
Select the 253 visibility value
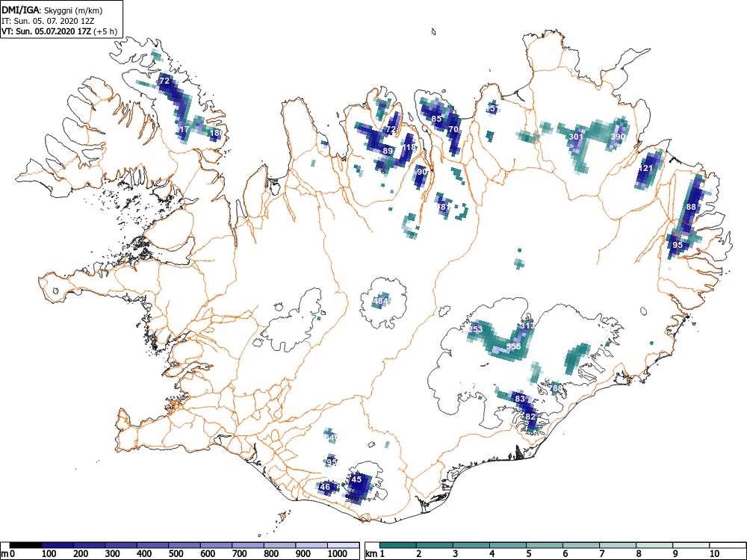[475, 329]
